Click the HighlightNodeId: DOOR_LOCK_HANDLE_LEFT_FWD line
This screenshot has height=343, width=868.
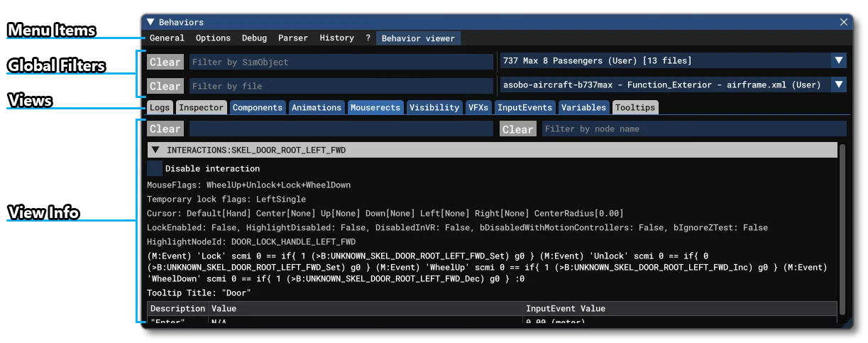(x=251, y=241)
